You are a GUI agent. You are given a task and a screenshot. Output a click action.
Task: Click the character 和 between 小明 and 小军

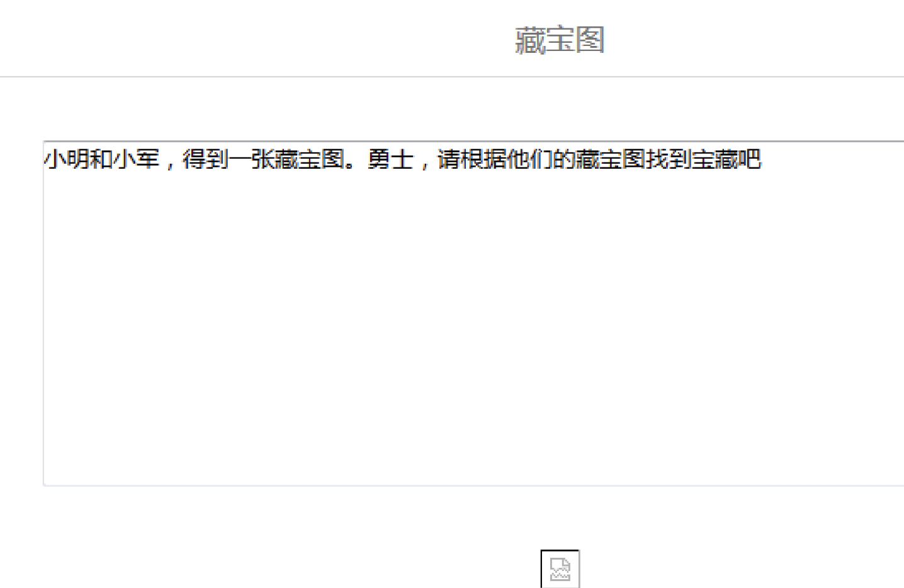[x=101, y=159]
